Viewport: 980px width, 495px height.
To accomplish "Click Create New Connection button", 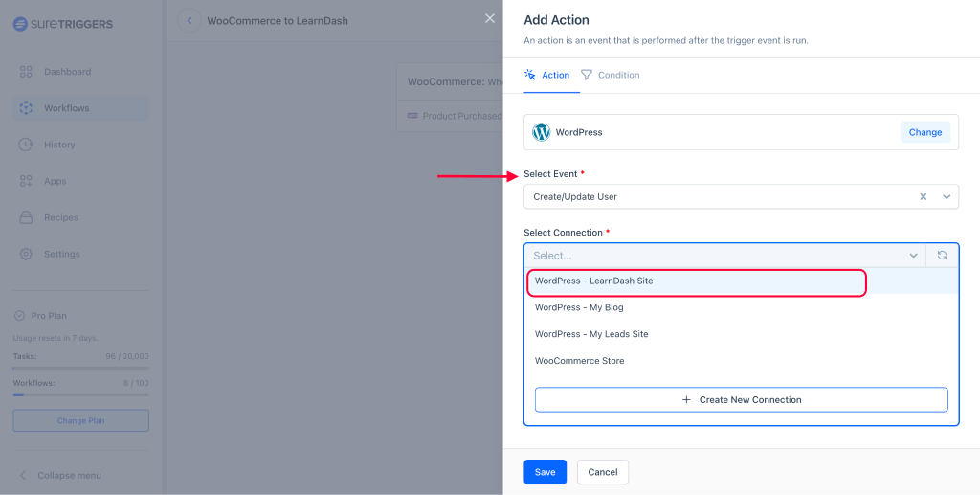I will pyautogui.click(x=742, y=400).
